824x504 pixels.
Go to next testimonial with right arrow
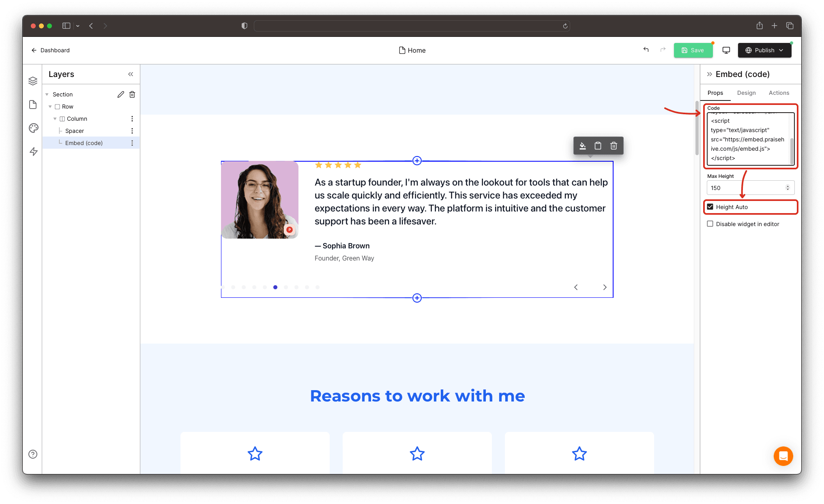pyautogui.click(x=605, y=287)
